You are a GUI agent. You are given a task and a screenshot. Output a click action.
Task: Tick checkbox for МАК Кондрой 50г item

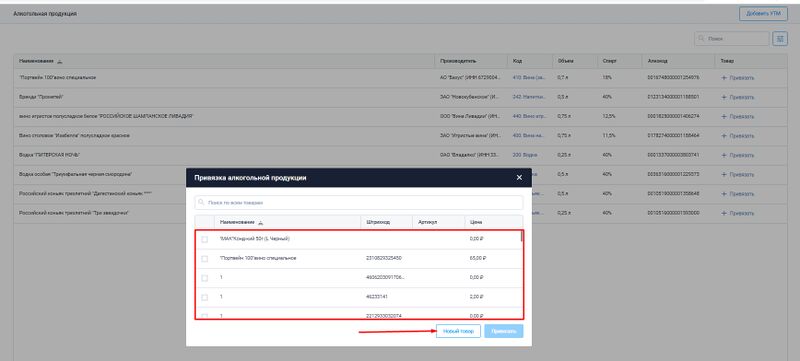click(x=205, y=239)
